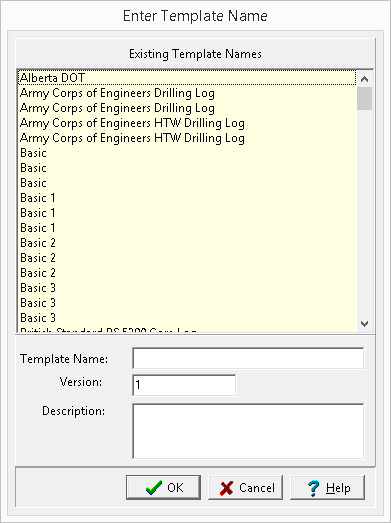The height and width of the screenshot is (523, 391).
Task: Select the first Basic template entry
Action: click(187, 153)
